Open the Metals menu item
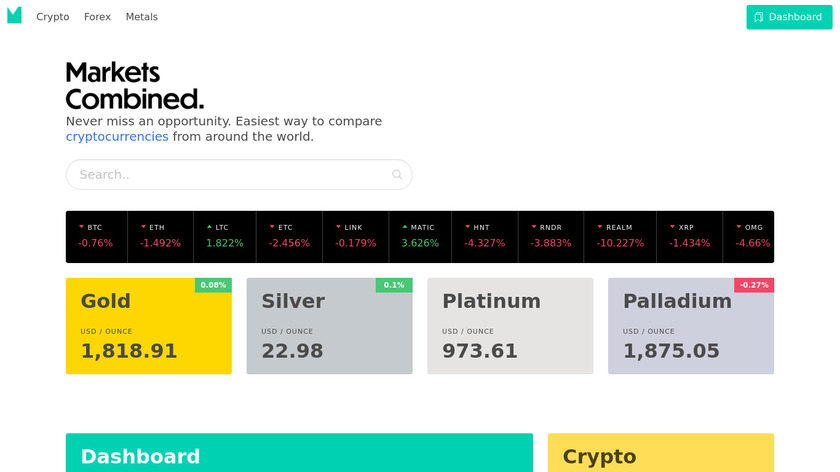Image resolution: width=840 pixels, height=472 pixels. [x=142, y=17]
